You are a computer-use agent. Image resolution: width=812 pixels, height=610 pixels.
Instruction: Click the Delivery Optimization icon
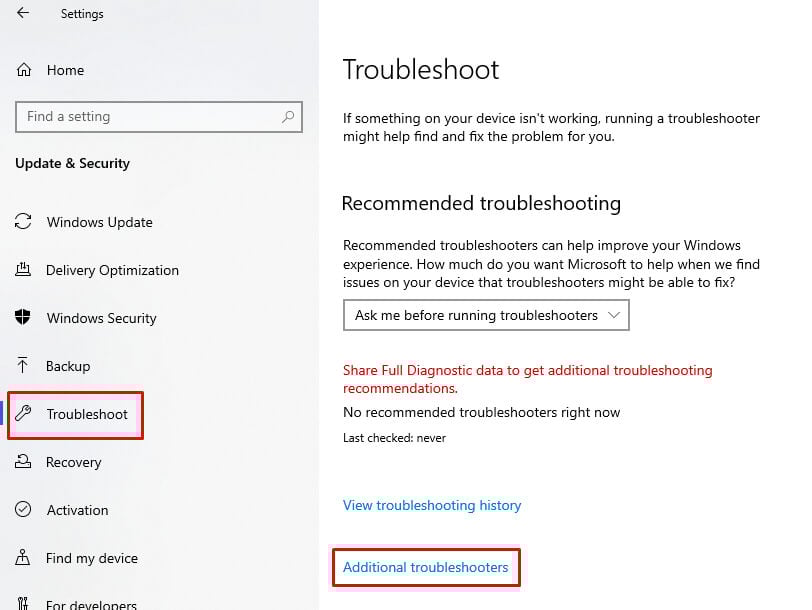point(24,270)
